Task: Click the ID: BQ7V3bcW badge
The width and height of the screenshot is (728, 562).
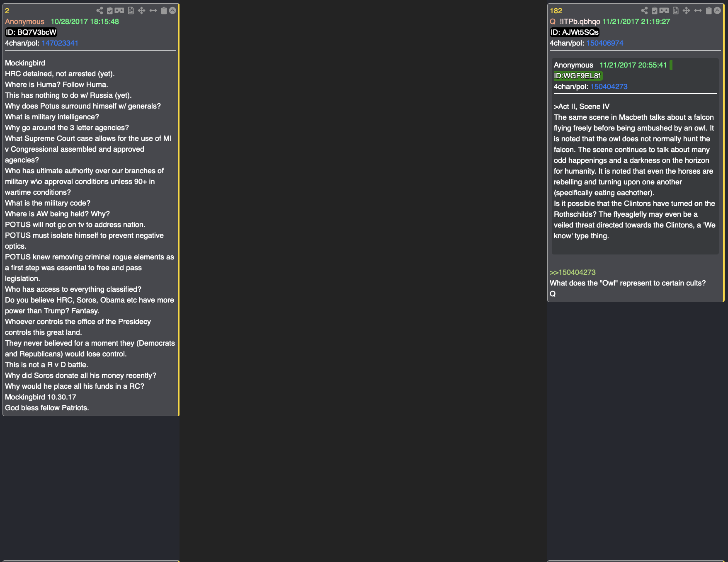Action: 31,32
